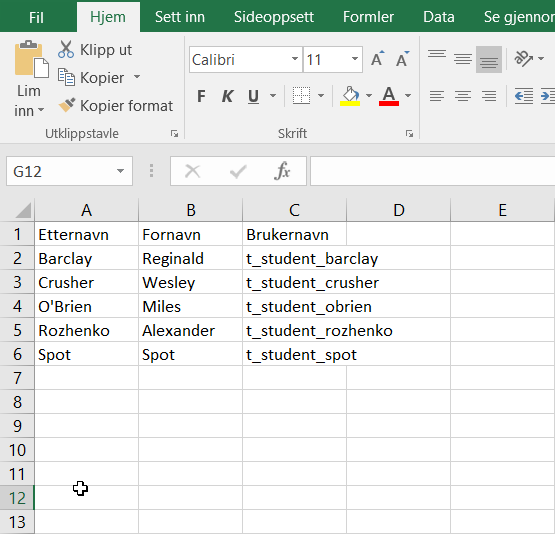Open the Calibri font name dropdown
Screen dimensions: 555x534
coord(294,59)
